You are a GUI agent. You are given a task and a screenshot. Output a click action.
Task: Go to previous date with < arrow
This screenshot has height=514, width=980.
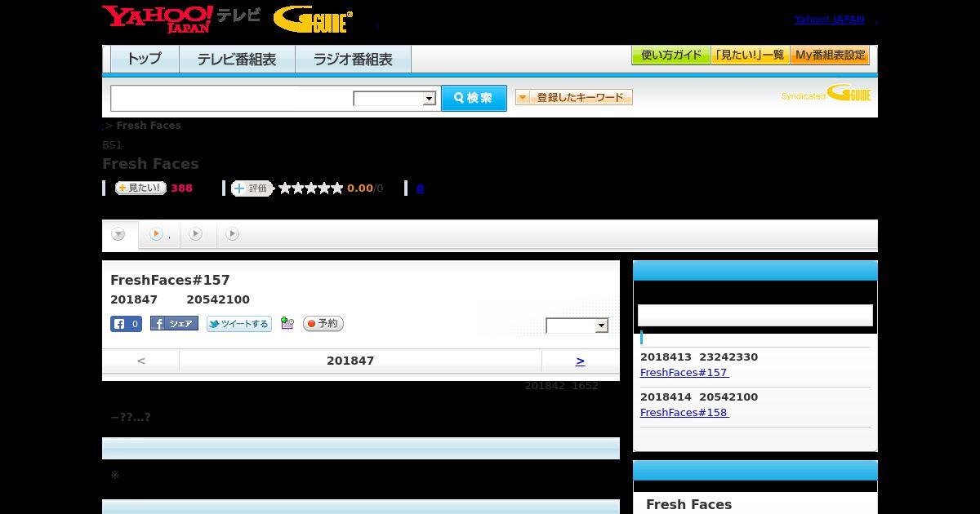141,361
